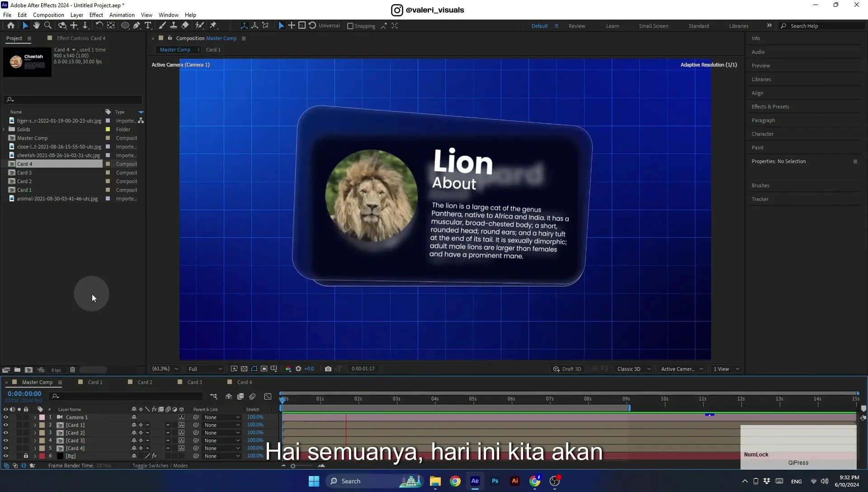Image resolution: width=868 pixels, height=492 pixels.
Task: Open Parent dropdown for Camera 1
Action: (222, 417)
